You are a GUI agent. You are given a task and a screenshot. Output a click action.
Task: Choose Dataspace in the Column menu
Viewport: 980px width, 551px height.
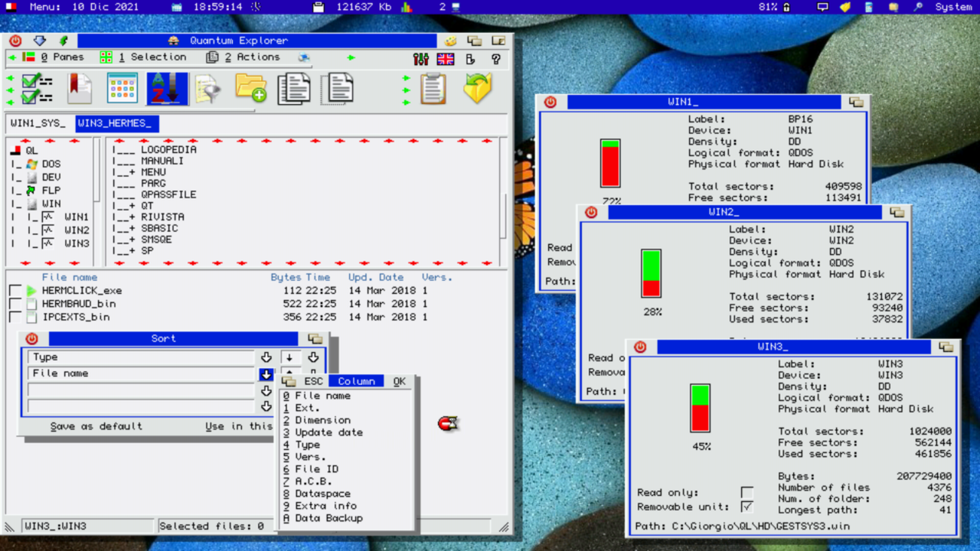[x=316, y=494]
